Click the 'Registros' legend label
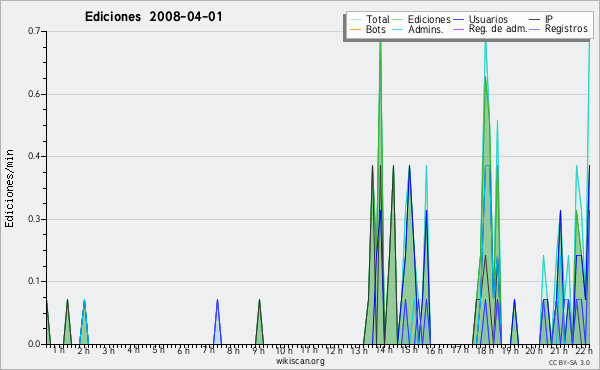Screen dimensions: 600x370 pyautogui.click(x=566, y=29)
